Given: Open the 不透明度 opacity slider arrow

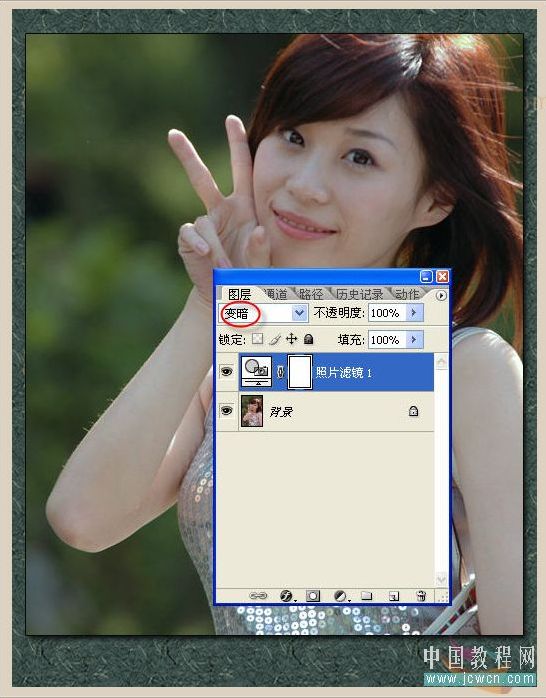Looking at the screenshot, I should click(x=414, y=312).
